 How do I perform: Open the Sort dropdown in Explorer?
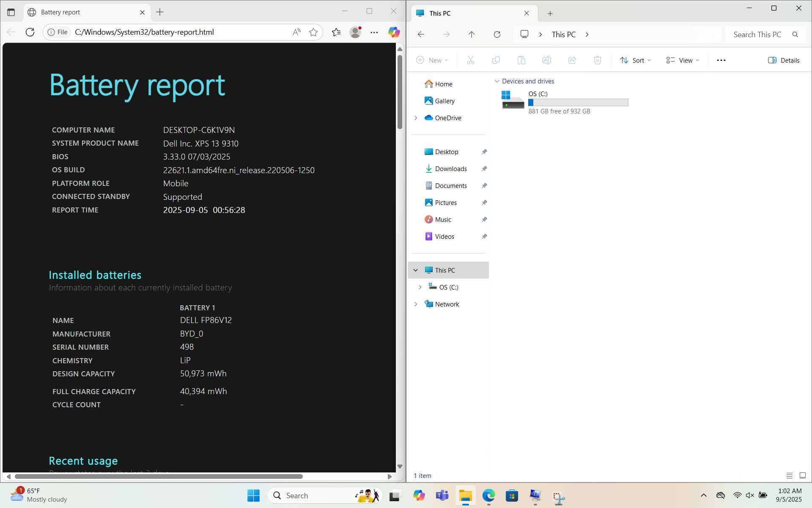pos(635,60)
